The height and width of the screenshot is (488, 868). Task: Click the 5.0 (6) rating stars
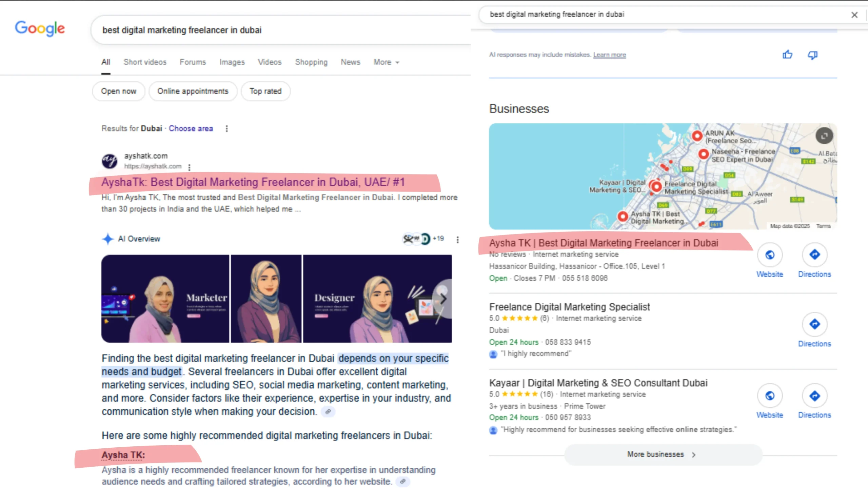[x=519, y=318]
